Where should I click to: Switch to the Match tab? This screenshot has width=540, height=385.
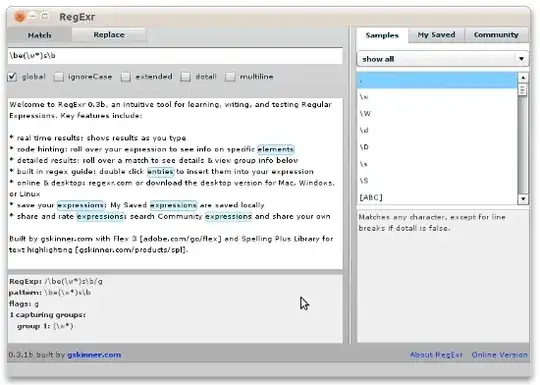[40, 35]
